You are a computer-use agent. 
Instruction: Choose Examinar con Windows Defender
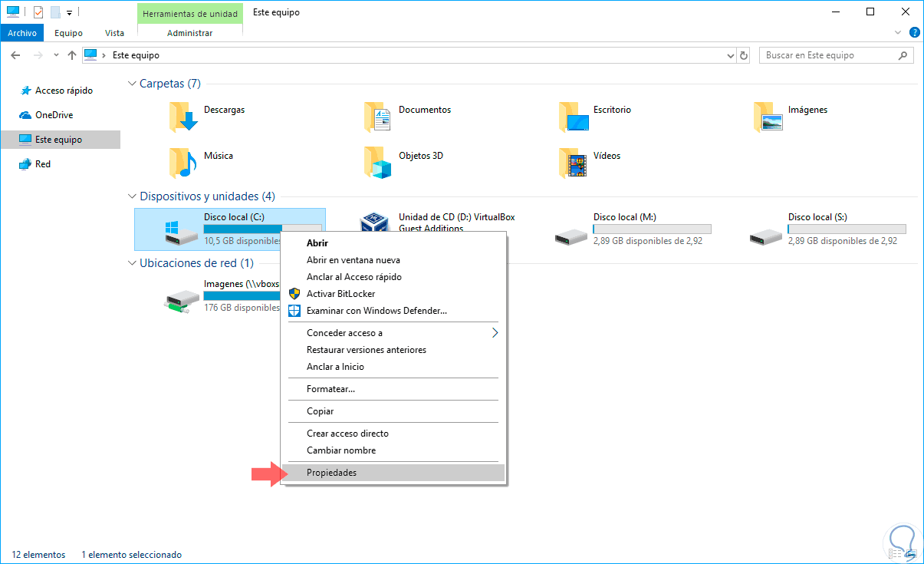393,311
